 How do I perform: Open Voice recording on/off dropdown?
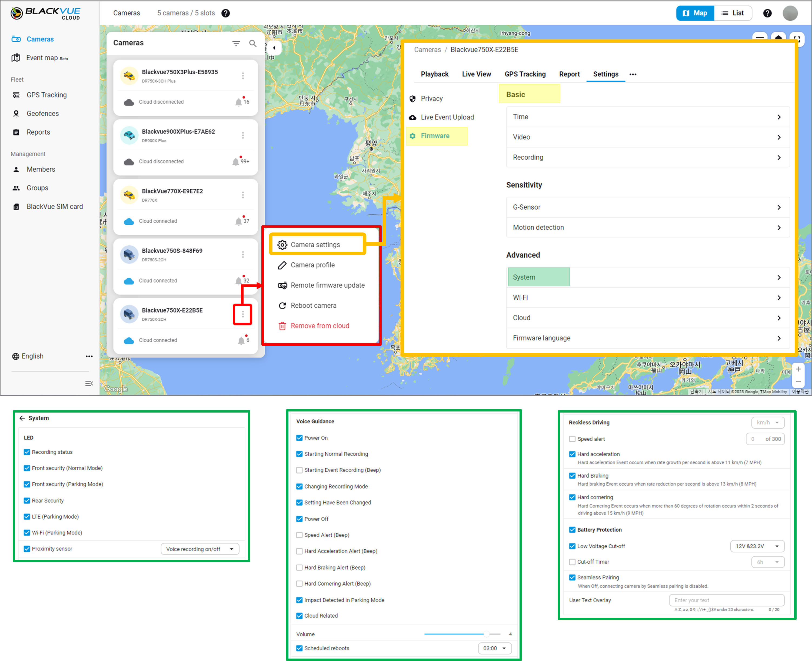pyautogui.click(x=200, y=549)
